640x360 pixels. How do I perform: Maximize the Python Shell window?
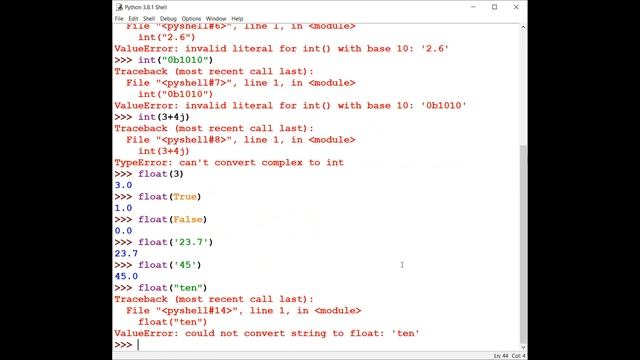point(494,7)
